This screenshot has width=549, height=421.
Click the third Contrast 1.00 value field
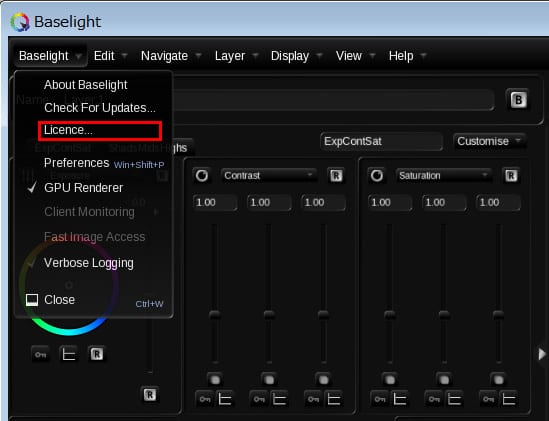tap(324, 202)
